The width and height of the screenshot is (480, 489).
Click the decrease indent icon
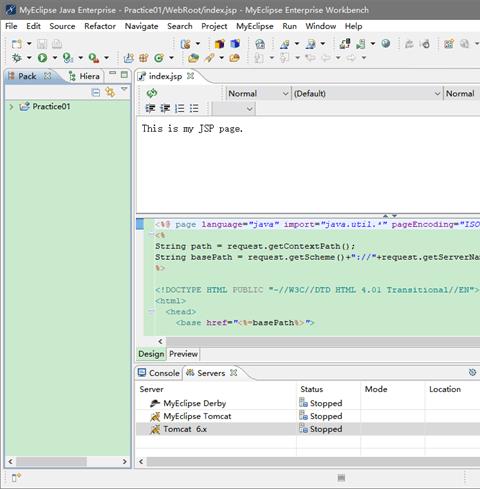click(150, 108)
